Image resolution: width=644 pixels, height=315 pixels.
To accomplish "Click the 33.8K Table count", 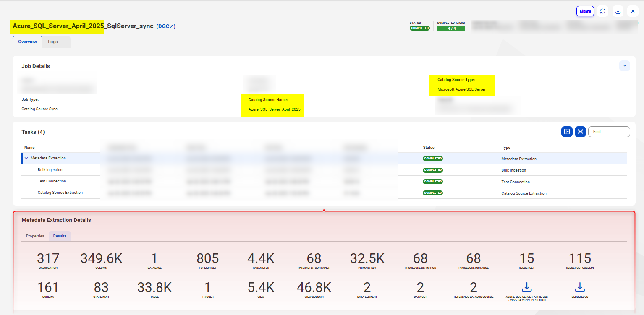I will click(x=154, y=287).
